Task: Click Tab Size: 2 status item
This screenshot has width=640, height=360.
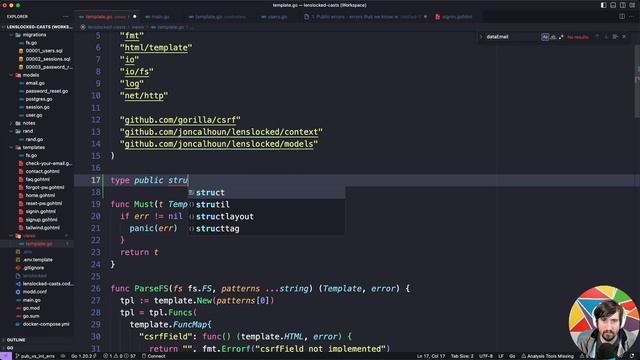Action: (462, 356)
